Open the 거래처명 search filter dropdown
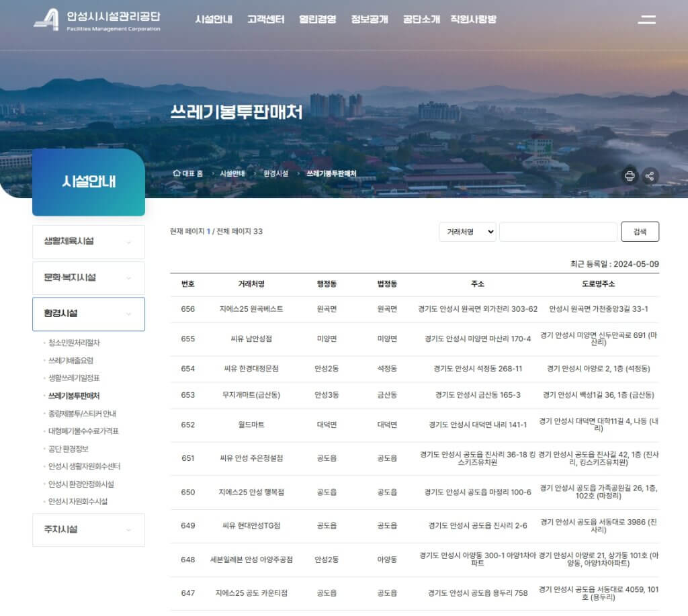 pyautogui.click(x=467, y=231)
